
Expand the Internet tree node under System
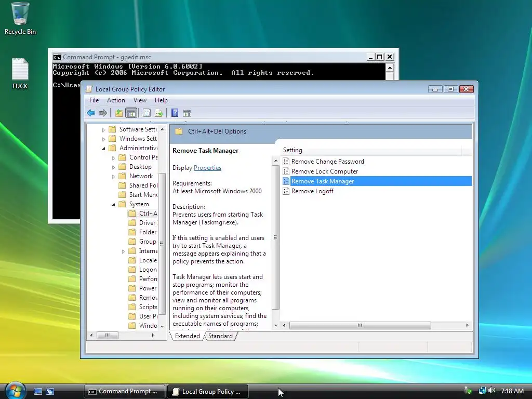pyautogui.click(x=123, y=251)
